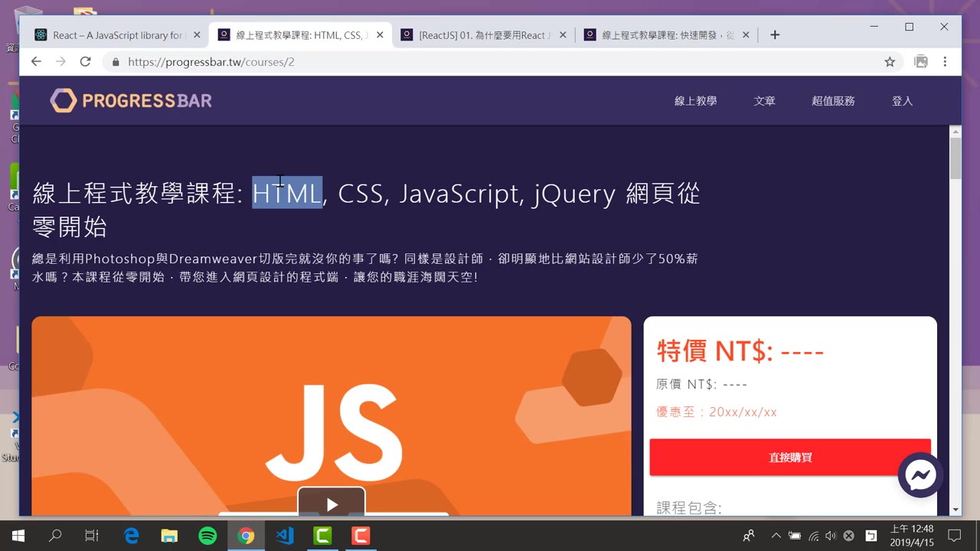Switch to the [ReactJS] 01. 為什麼要用React tab
The width and height of the screenshot is (980, 551).
coord(482,35)
